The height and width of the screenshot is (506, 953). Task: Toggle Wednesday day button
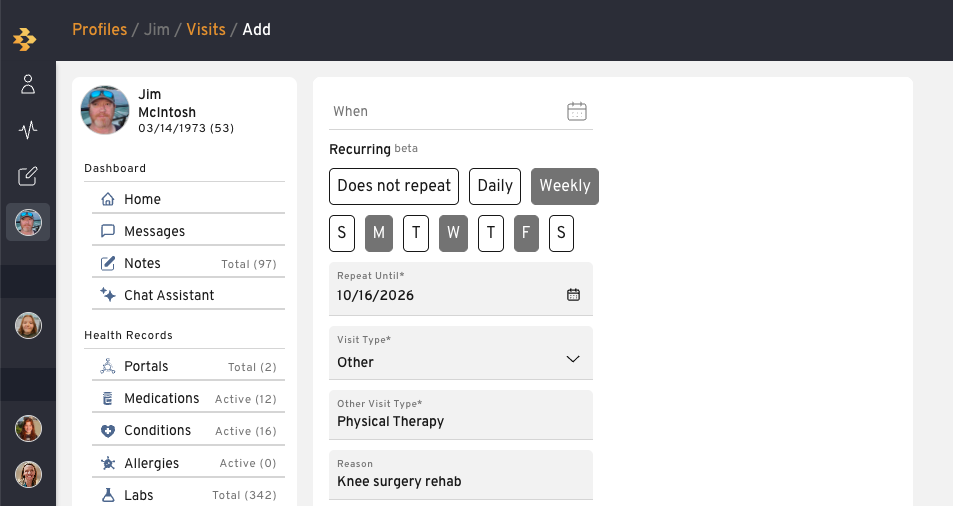pos(453,233)
